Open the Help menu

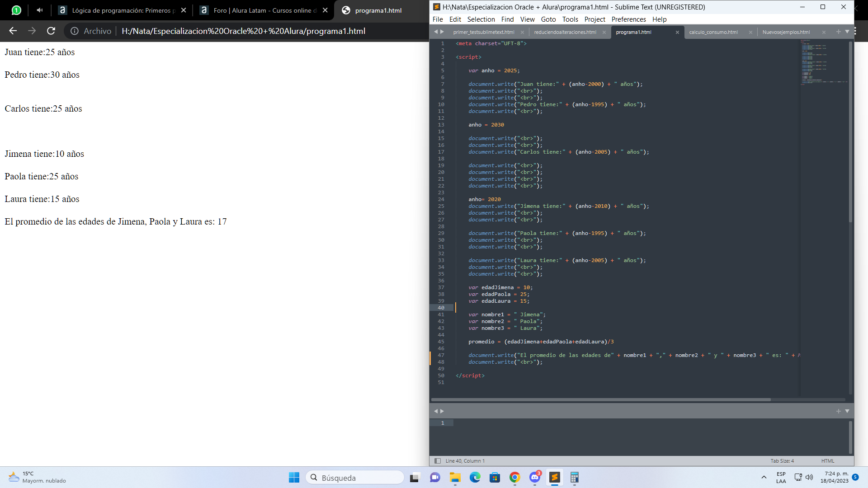pos(659,19)
